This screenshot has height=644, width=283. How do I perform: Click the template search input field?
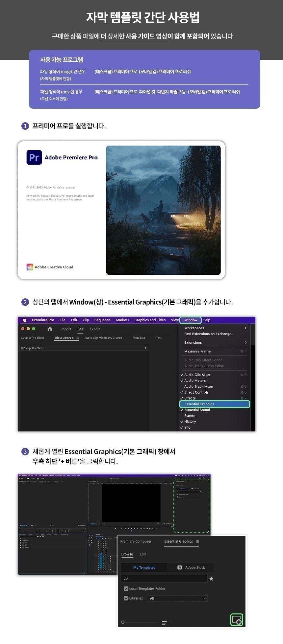point(164,579)
